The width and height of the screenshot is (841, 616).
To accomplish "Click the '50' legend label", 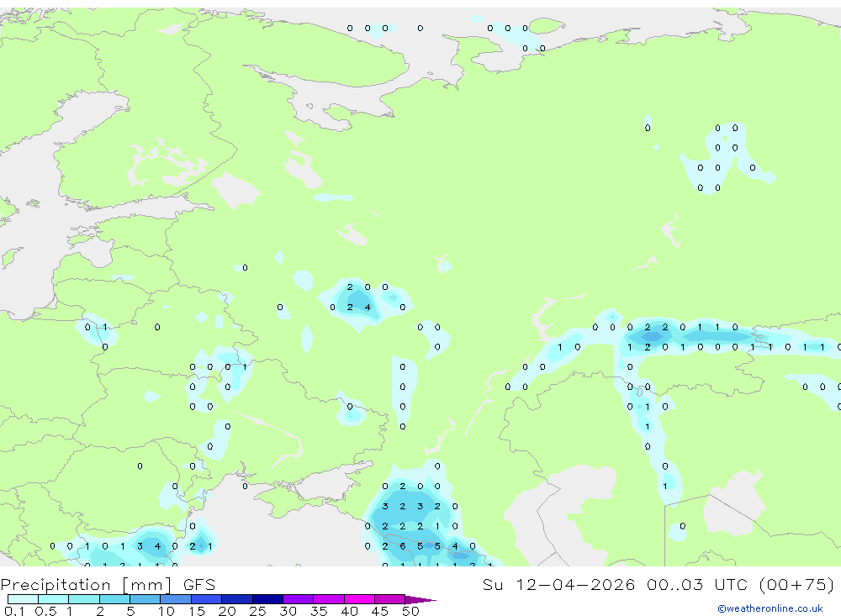I will (x=411, y=611).
